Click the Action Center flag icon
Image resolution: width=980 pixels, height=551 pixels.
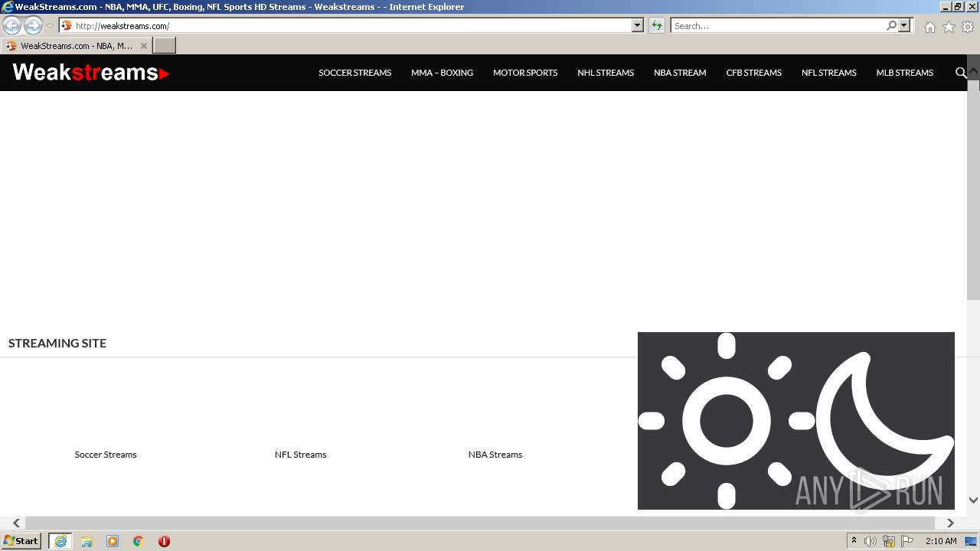(x=907, y=541)
